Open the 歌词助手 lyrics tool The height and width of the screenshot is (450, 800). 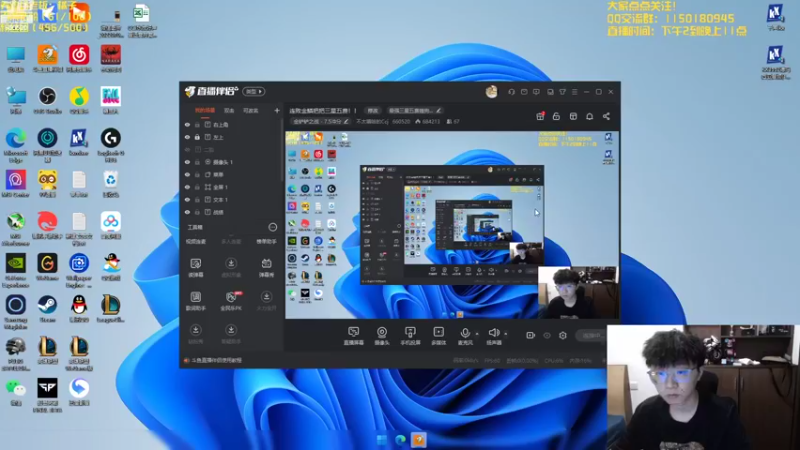coord(195,301)
